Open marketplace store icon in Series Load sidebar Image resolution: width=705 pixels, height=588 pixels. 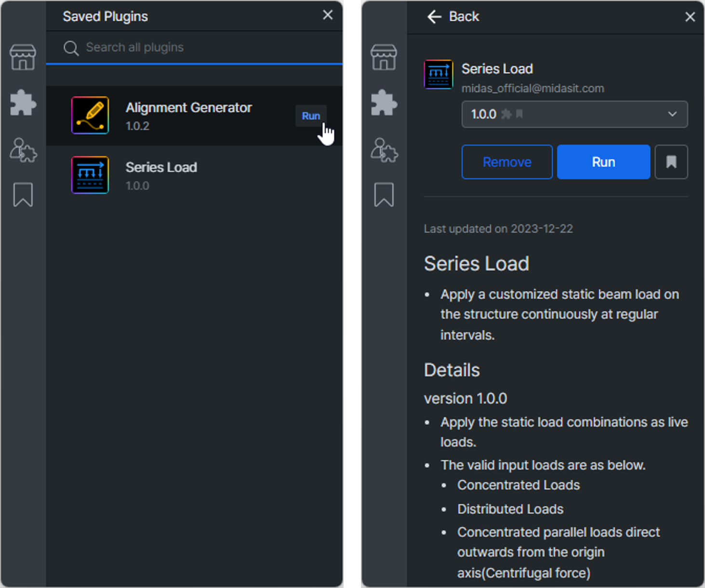(384, 57)
